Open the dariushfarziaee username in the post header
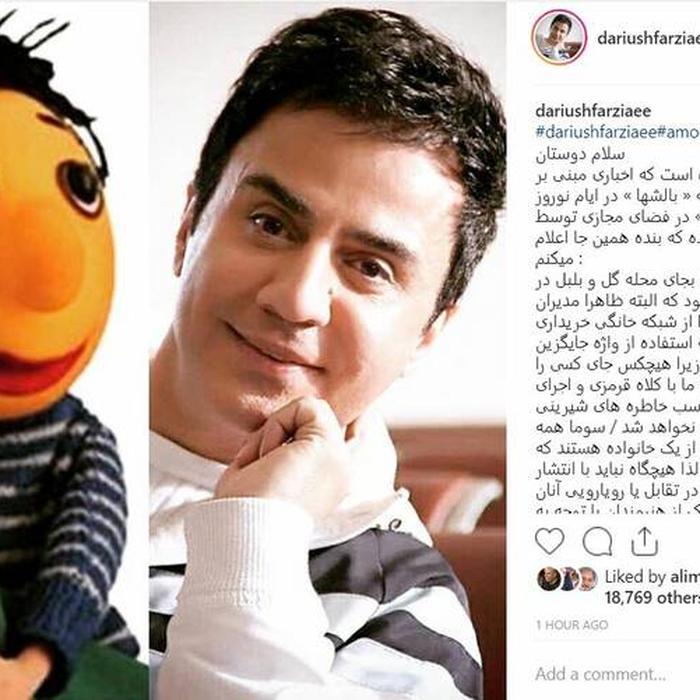 coord(648,38)
